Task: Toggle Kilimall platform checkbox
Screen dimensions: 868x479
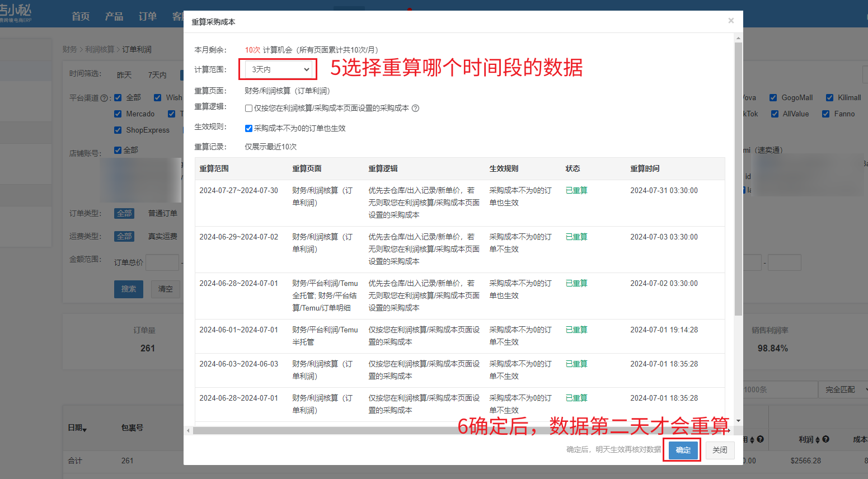Action: (x=829, y=97)
